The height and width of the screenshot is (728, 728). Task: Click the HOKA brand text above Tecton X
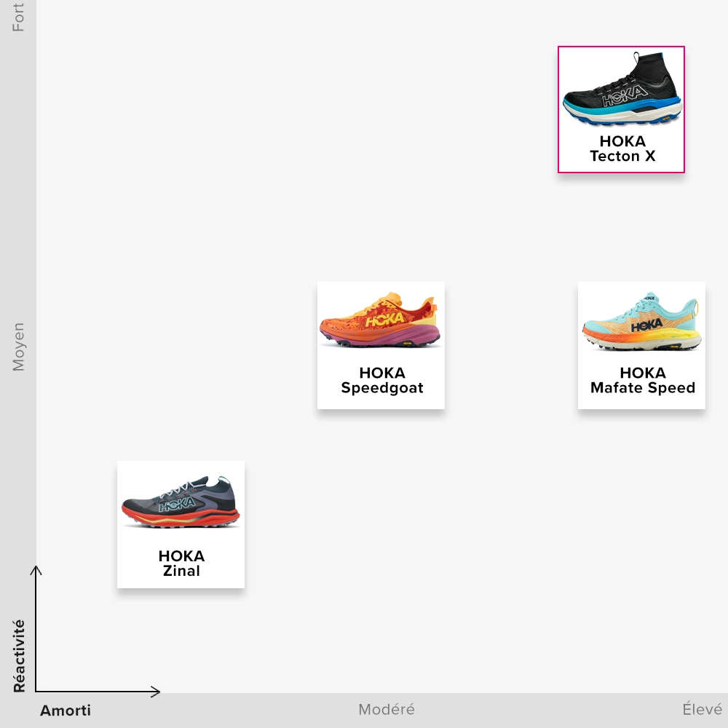coord(622,141)
